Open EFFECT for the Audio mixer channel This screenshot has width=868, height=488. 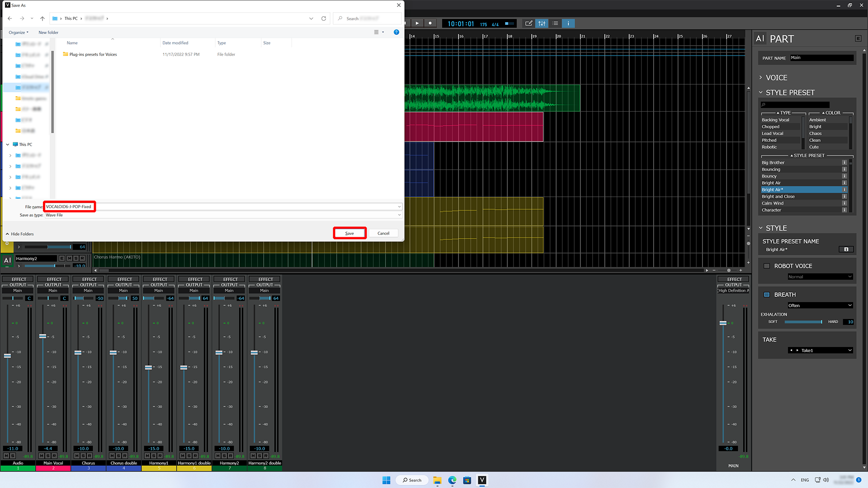pyautogui.click(x=19, y=279)
